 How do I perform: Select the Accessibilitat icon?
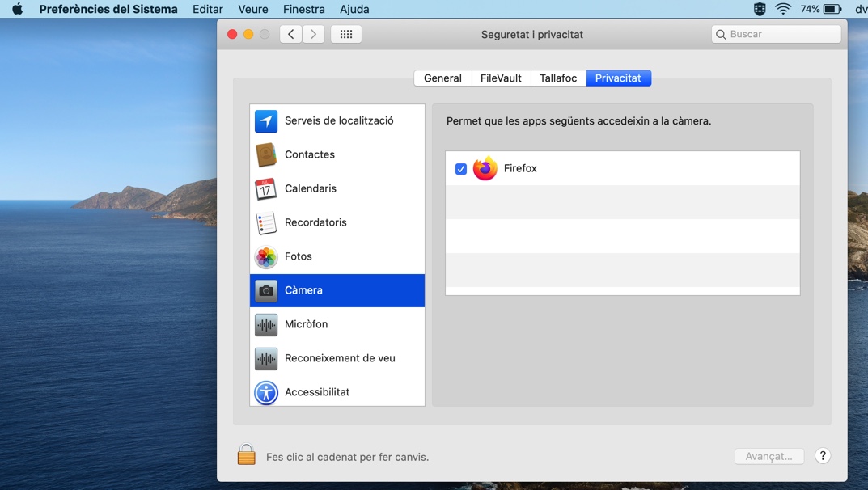tap(266, 393)
